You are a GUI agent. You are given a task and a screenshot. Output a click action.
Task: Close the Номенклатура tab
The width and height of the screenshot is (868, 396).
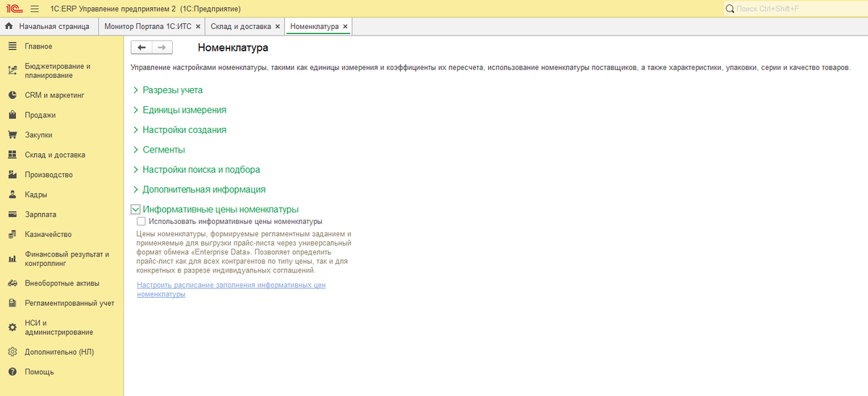coord(345,26)
